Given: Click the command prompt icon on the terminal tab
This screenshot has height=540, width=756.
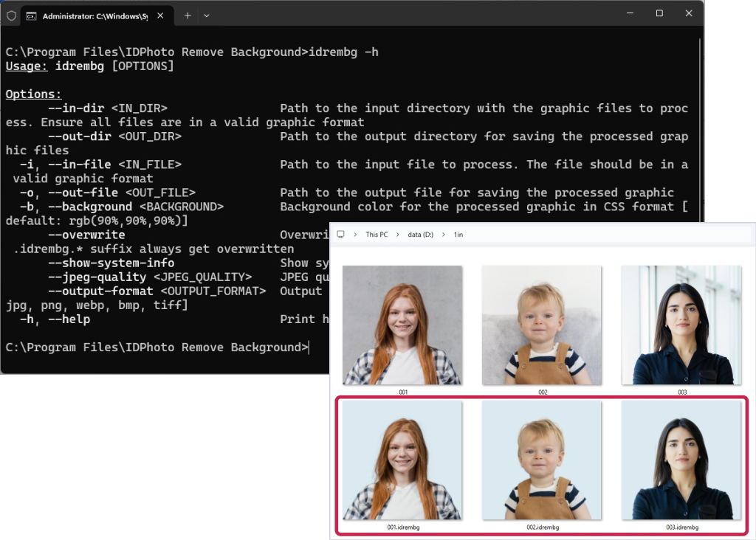Looking at the screenshot, I should [32, 15].
